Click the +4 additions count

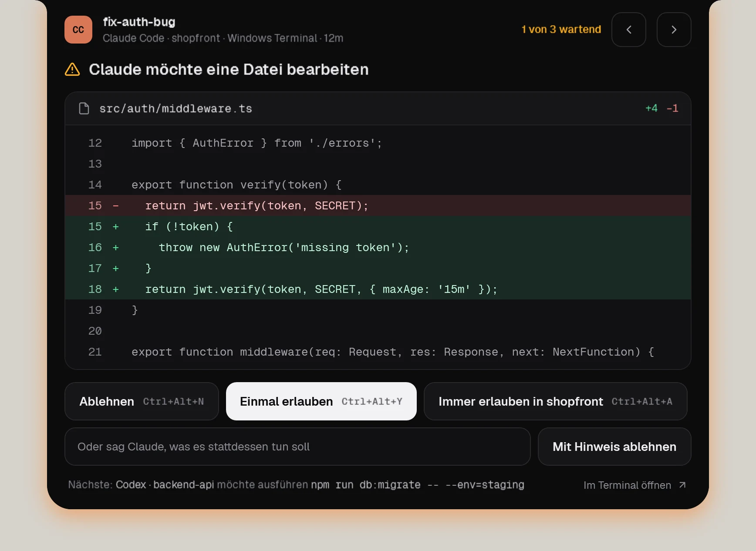click(x=651, y=108)
